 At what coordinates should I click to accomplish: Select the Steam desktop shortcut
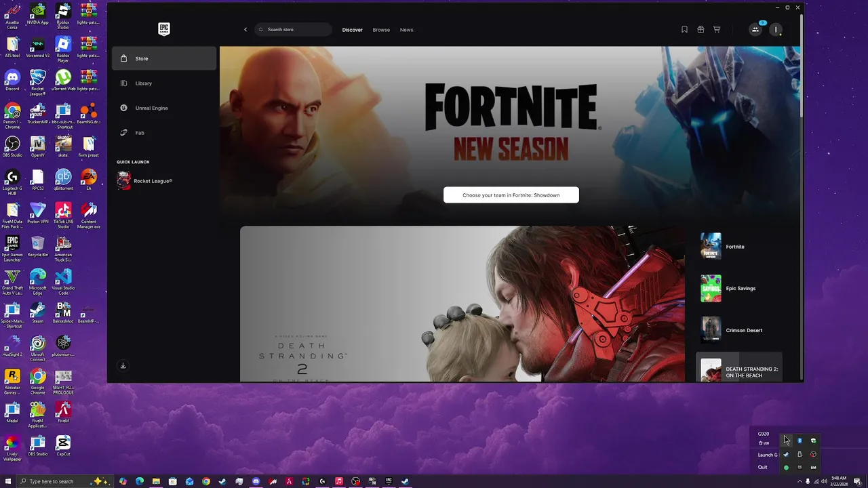[x=38, y=312]
